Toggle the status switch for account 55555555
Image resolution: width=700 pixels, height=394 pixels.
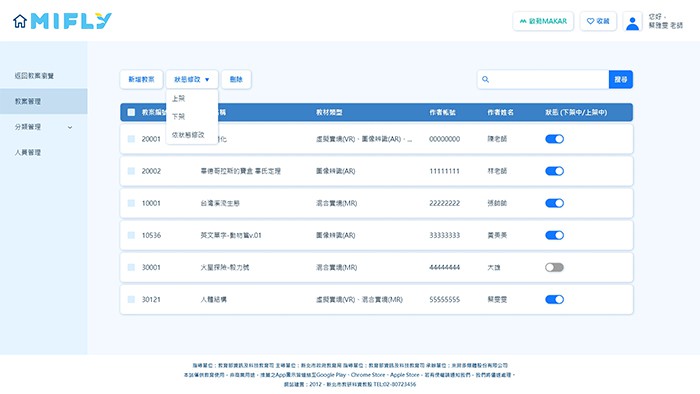[554, 299]
